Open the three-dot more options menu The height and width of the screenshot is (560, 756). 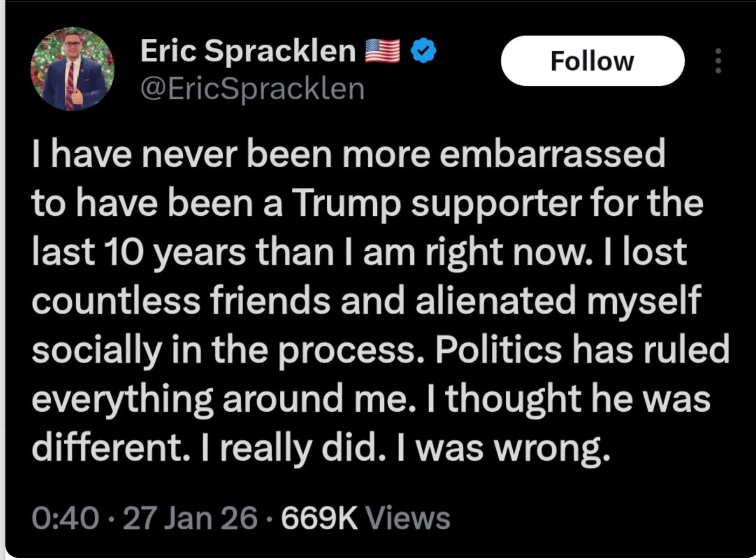[x=718, y=61]
